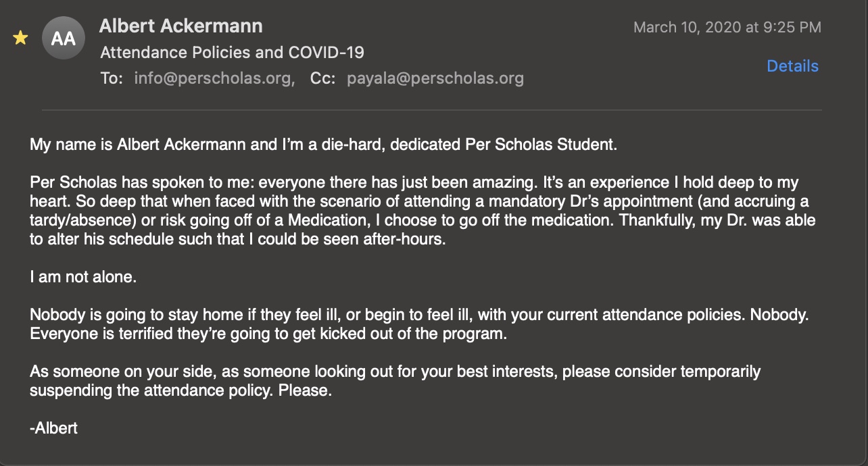Click the line starting My name is Albert

click(324, 145)
